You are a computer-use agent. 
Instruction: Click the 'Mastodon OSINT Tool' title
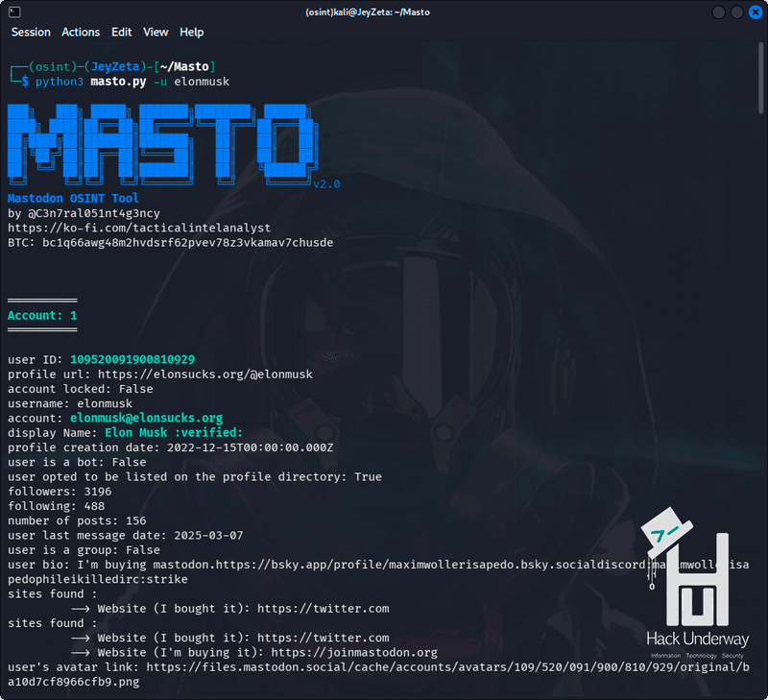[74, 199]
